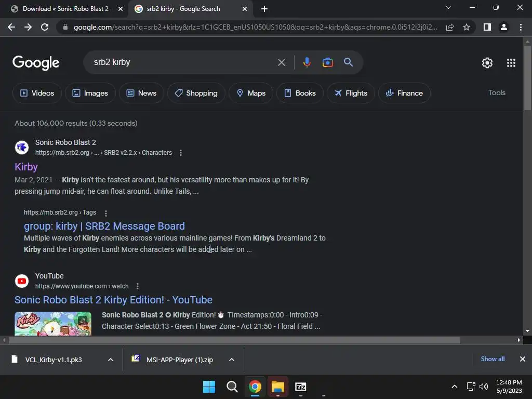Start voice search with the microphone icon

307,62
